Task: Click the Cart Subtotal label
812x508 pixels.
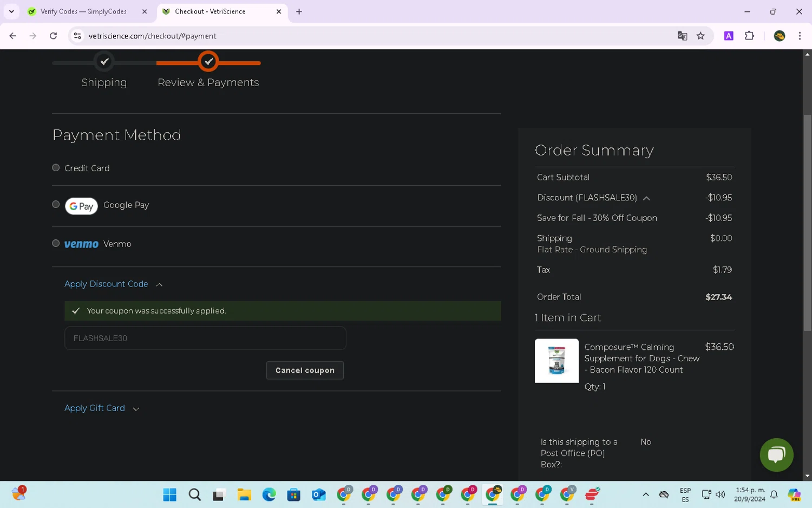Action: [x=563, y=177]
